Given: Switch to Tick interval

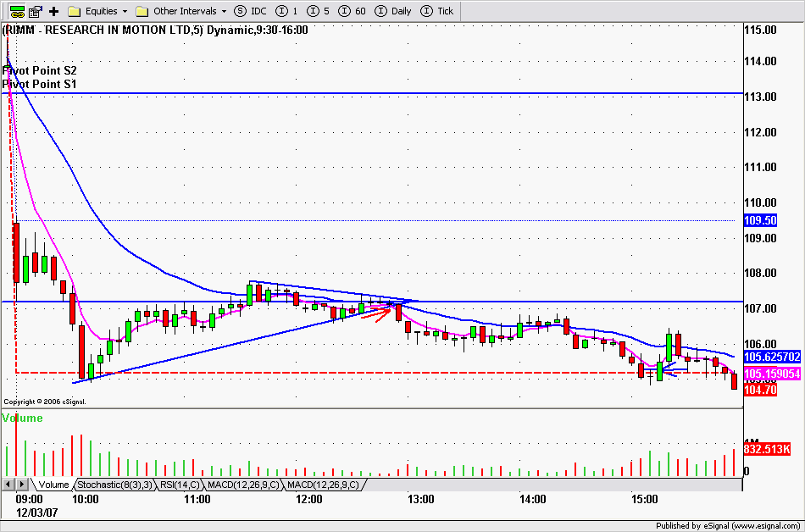Looking at the screenshot, I should click(x=437, y=11).
